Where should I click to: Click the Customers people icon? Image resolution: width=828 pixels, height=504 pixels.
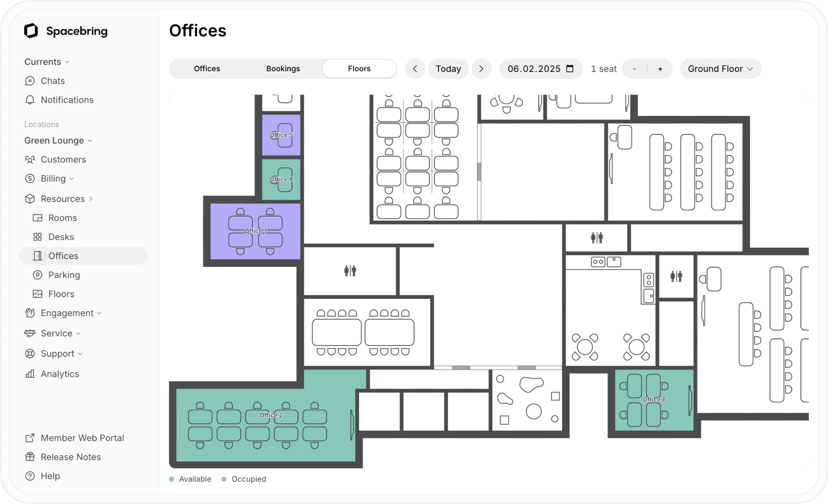[x=30, y=160]
